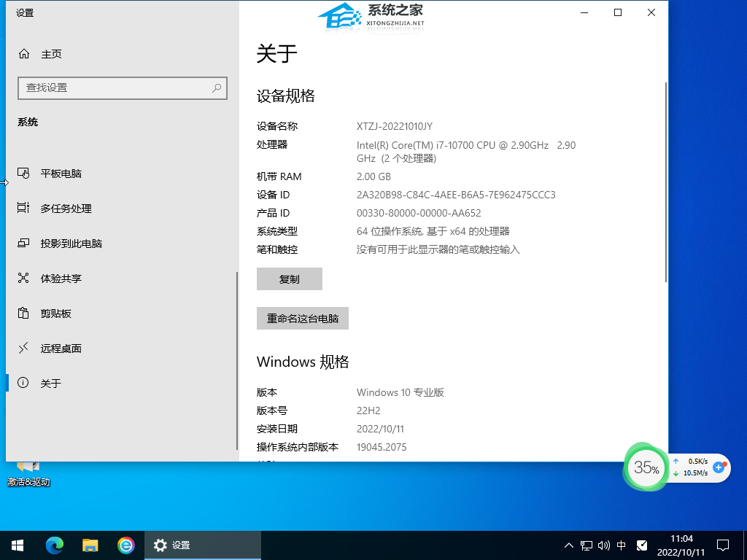Click the Home (主页) icon in the sidebar
The height and width of the screenshot is (560, 747).
click(x=24, y=54)
